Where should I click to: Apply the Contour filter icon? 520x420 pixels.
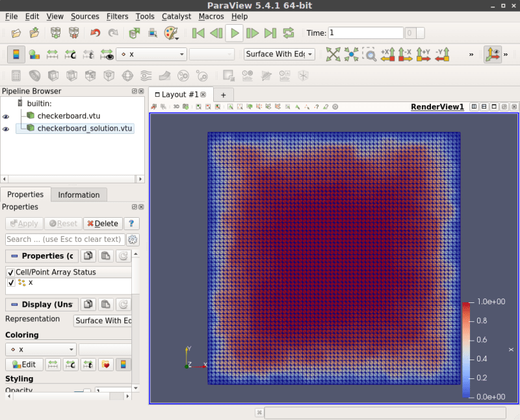[35, 75]
